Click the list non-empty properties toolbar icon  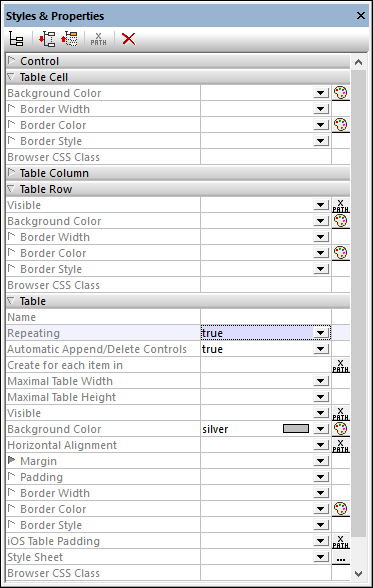pyautogui.click(x=16, y=39)
